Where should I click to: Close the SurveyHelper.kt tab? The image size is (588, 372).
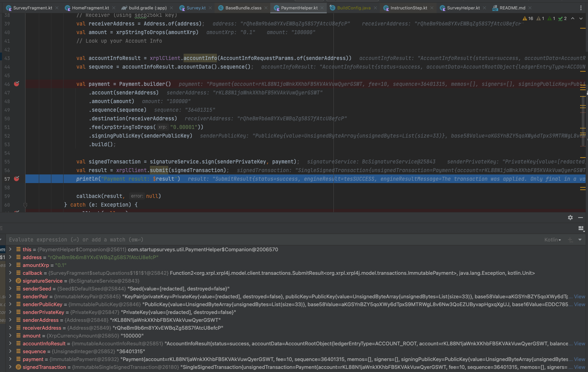pos(485,8)
